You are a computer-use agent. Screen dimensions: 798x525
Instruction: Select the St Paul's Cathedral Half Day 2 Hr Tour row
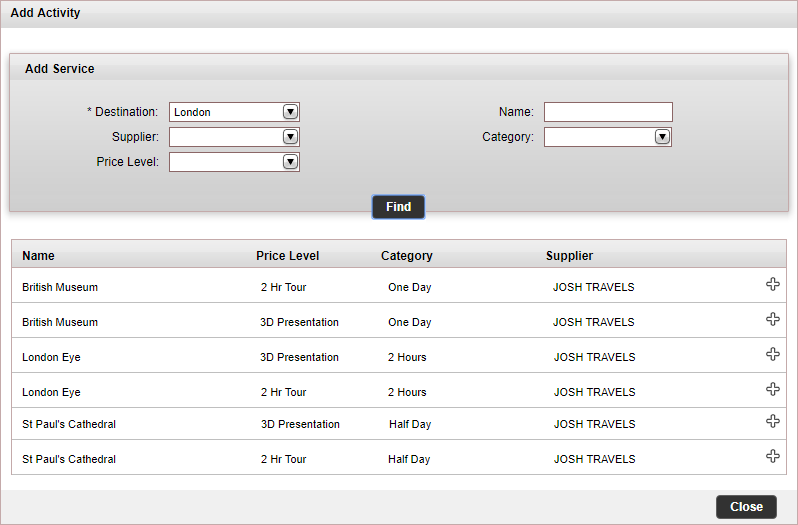click(x=399, y=457)
